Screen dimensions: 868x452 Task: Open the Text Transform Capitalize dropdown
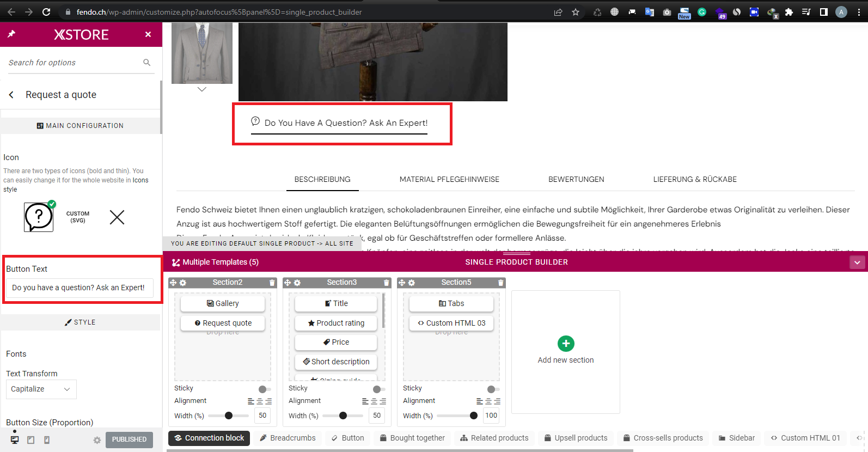(41, 389)
